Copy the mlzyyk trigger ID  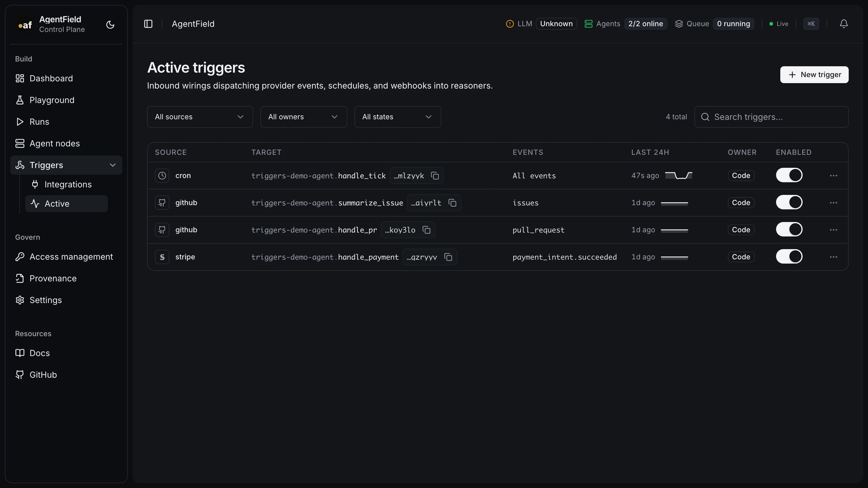pos(435,175)
